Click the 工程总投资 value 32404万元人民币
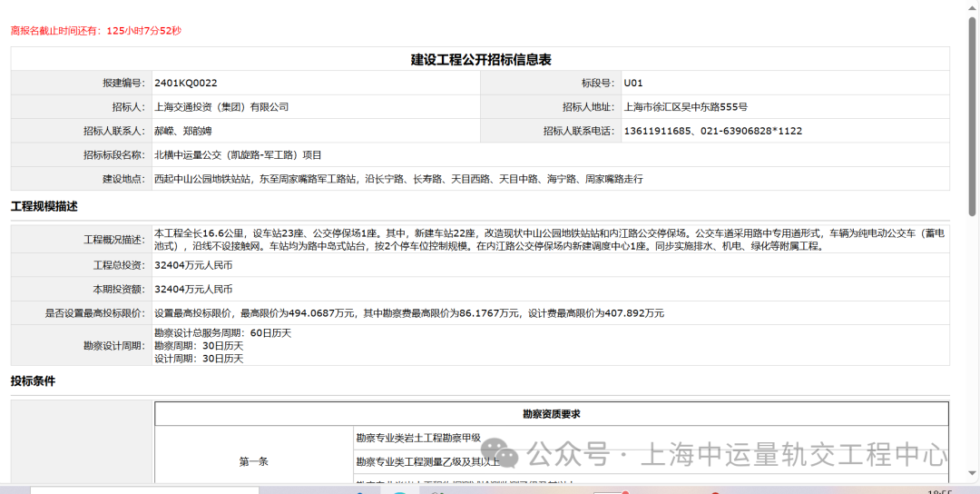The width and height of the screenshot is (980, 494). click(193, 265)
